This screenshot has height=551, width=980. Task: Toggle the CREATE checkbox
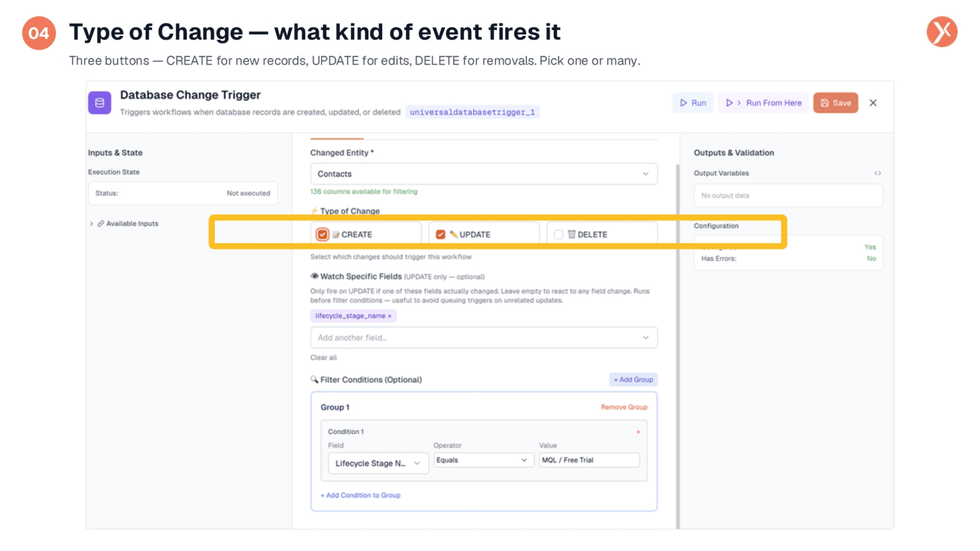[322, 234]
